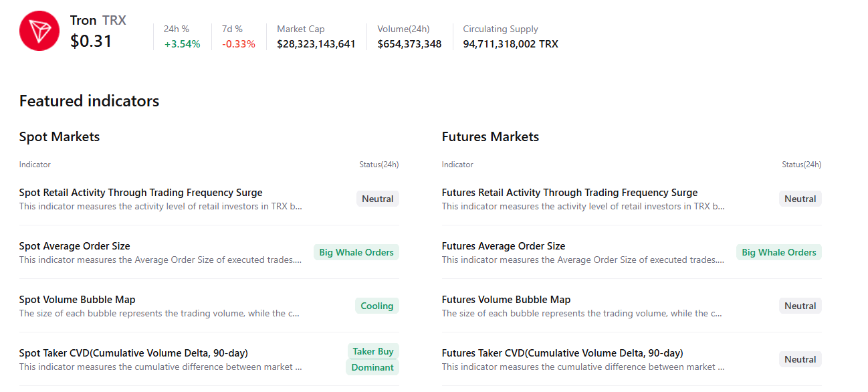Open the Spot Volume Bubble Map indicator
868x392 pixels.
[x=78, y=300]
